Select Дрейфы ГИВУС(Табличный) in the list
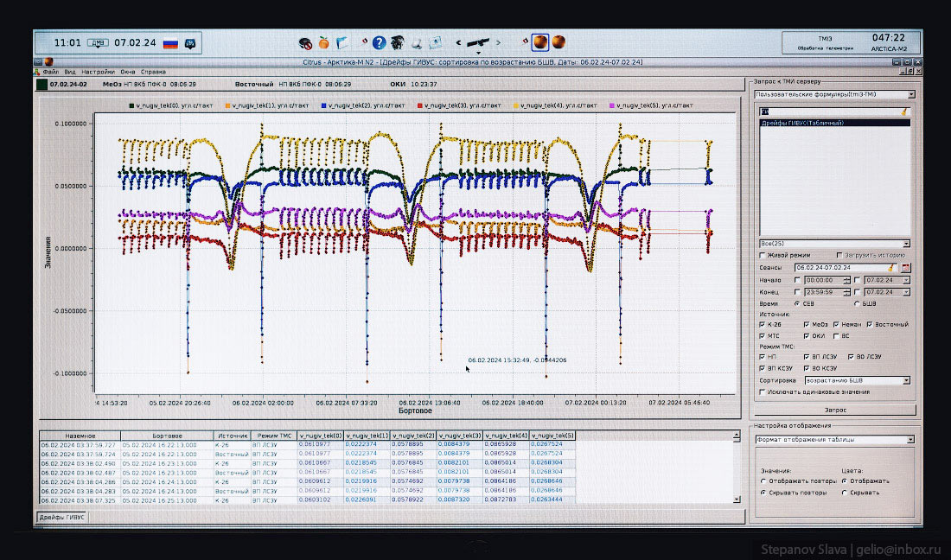This screenshot has width=951, height=560. tap(801, 123)
